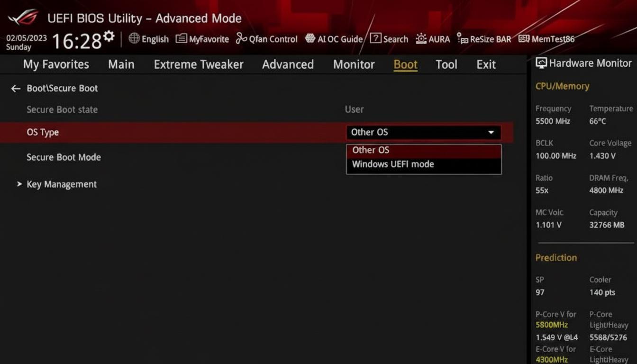
Task: Launch Qfan Control
Action: click(267, 39)
